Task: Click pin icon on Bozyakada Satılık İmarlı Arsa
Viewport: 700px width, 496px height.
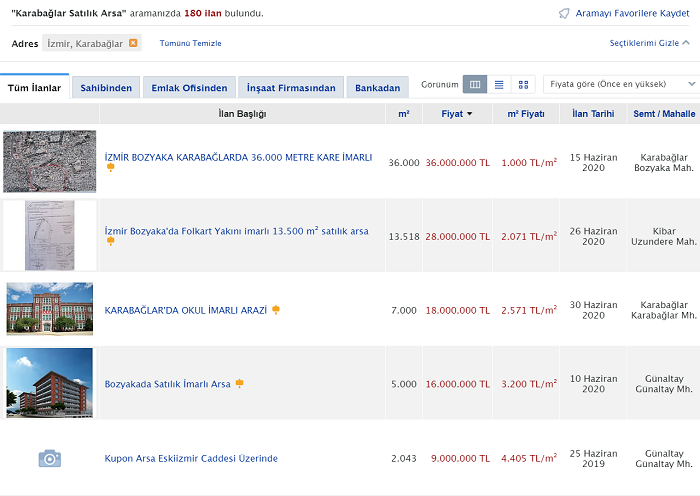Action: 239,383
